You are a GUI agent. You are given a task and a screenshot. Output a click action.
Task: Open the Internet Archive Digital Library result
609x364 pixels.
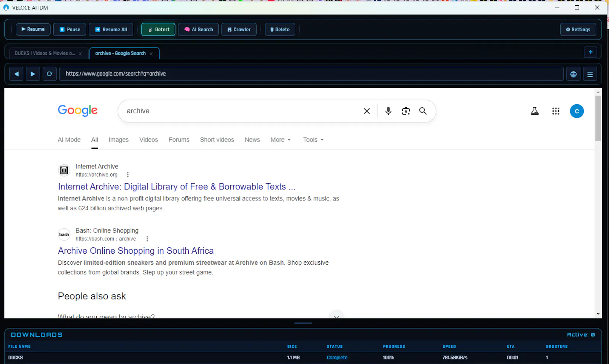177,187
